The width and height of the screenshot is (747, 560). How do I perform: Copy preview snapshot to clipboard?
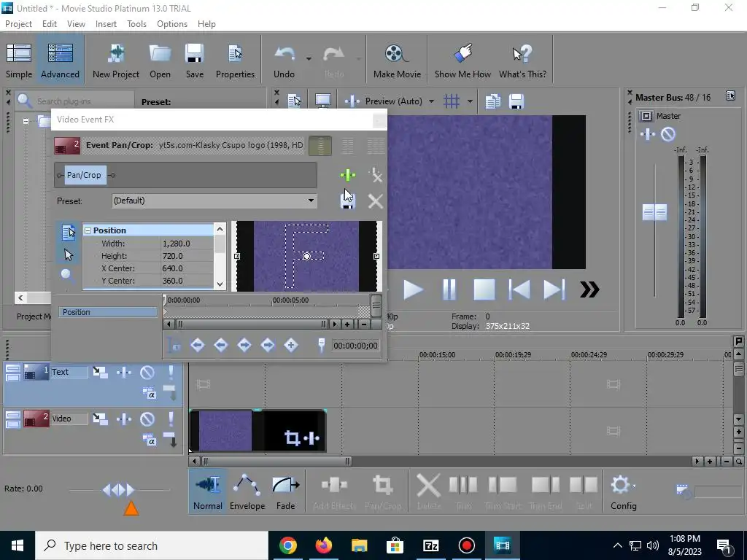click(492, 101)
